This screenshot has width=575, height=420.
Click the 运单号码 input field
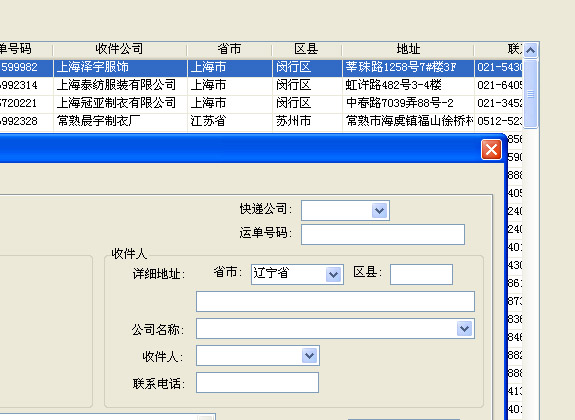(383, 234)
